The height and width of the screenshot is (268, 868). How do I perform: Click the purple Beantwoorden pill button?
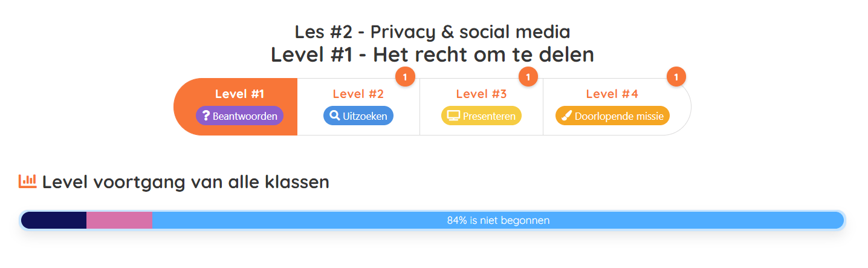239,116
